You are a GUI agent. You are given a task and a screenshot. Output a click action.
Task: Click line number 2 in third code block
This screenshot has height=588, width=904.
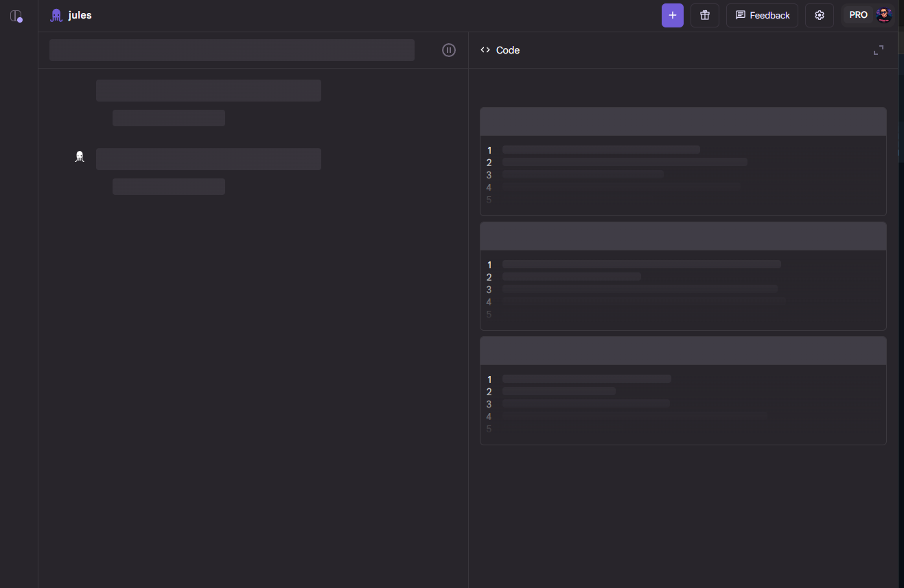pos(489,392)
